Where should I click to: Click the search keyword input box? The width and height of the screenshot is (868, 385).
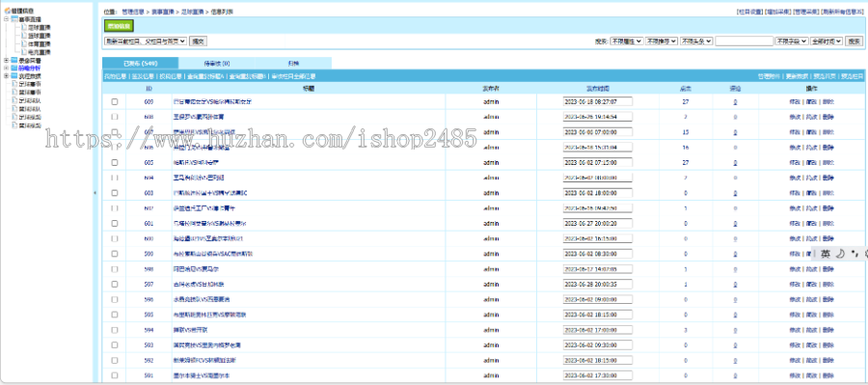(x=744, y=41)
